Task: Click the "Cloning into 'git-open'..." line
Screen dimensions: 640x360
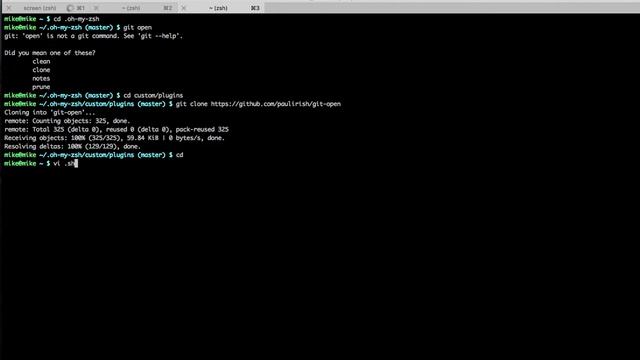Action: click(49, 113)
